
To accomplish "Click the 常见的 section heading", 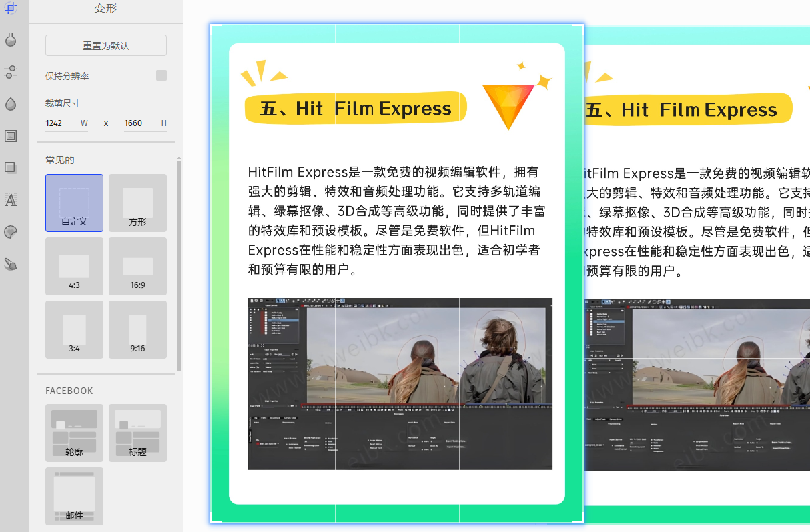I will pos(60,160).
